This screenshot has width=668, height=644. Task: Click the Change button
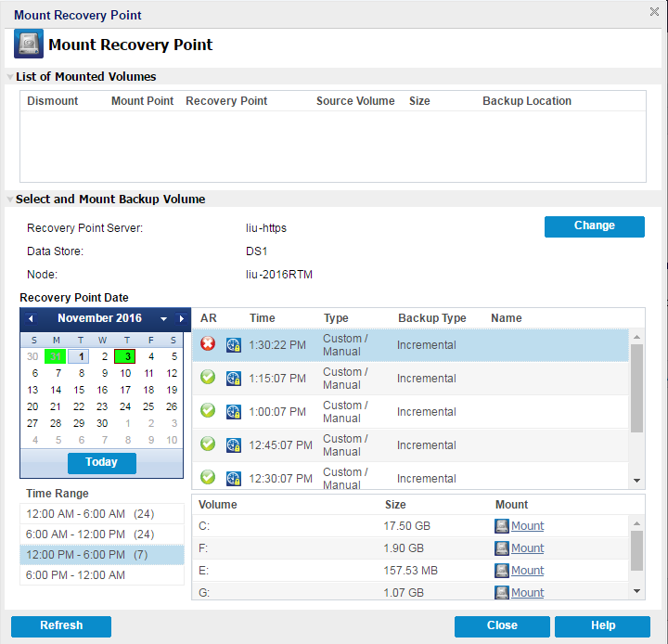[594, 226]
